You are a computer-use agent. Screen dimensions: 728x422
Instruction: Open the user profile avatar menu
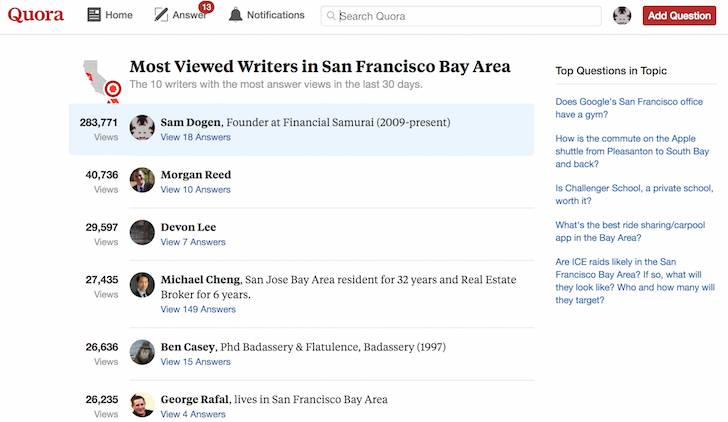click(622, 16)
